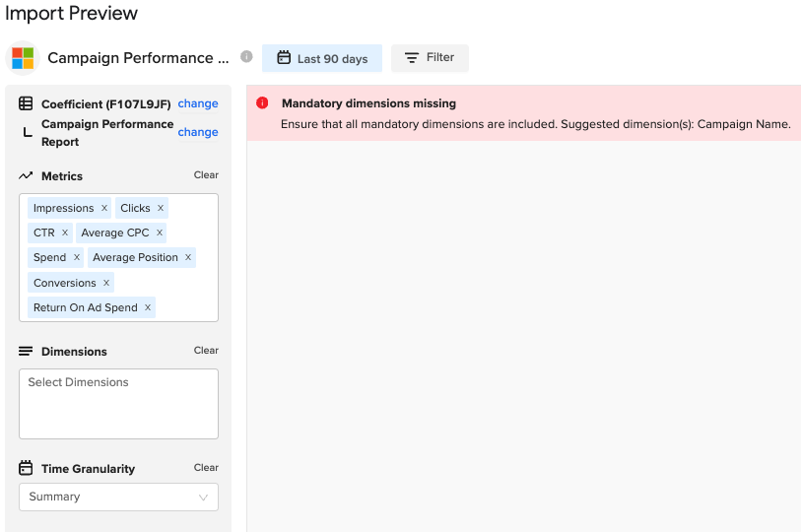This screenshot has width=801, height=532.
Task: Click the Return On Ad Spend tag text
Action: pyautogui.click(x=86, y=307)
